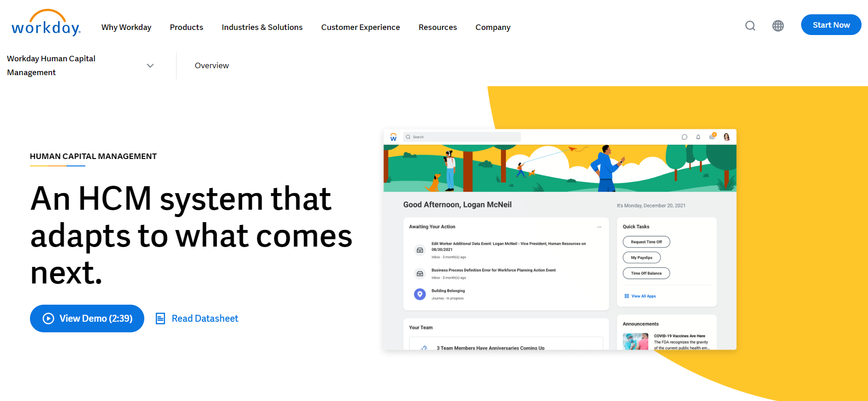Click the Start Now button
868x401 pixels.
831,25
